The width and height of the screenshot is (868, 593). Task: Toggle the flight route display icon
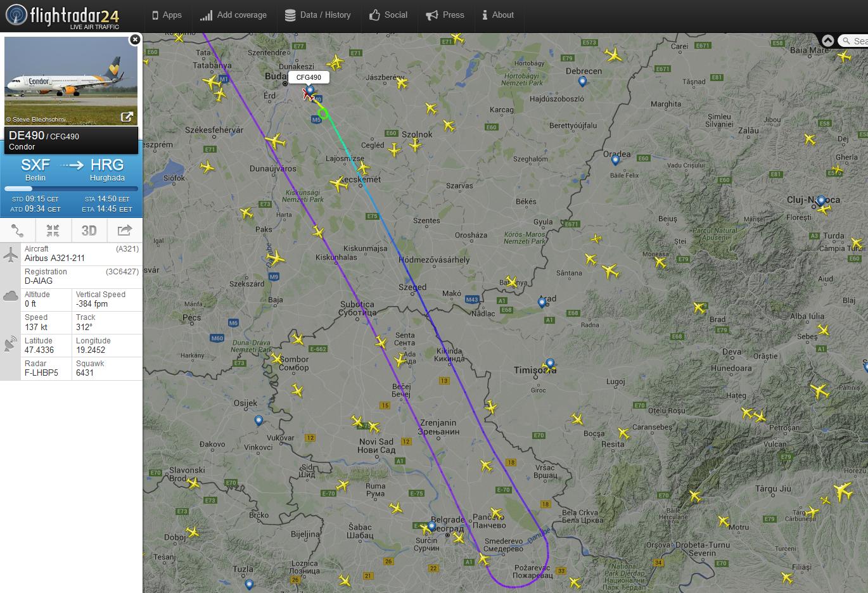18,230
